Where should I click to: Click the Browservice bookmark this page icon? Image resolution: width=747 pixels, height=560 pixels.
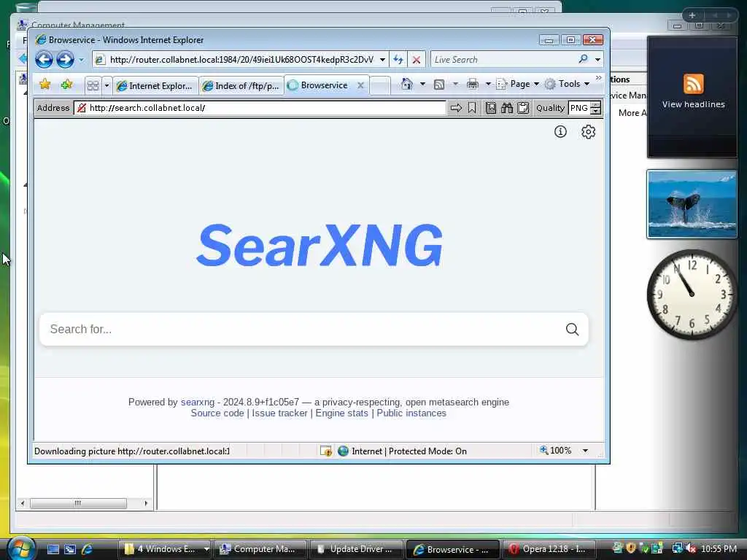[472, 108]
